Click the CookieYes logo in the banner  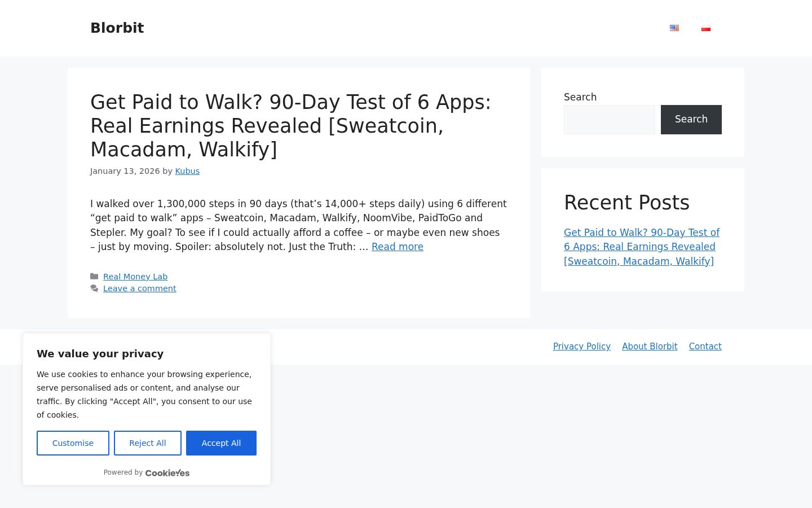[x=167, y=473]
